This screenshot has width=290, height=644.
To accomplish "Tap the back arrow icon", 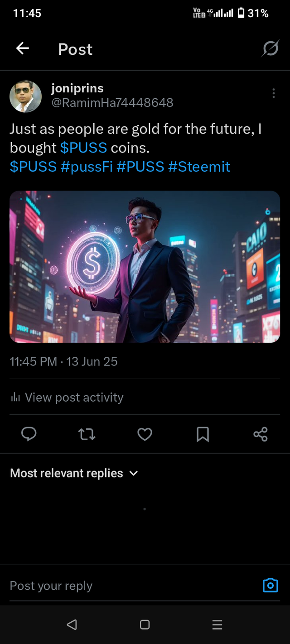I will point(23,48).
